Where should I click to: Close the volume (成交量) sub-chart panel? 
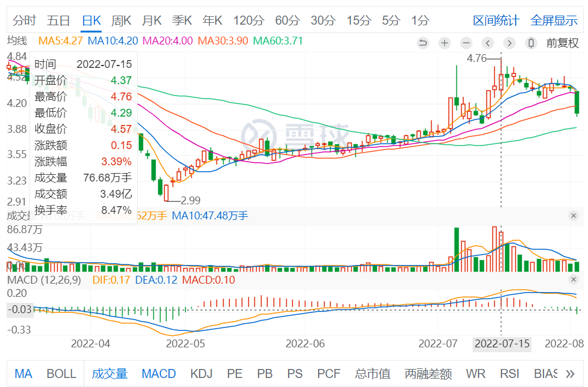click(574, 216)
